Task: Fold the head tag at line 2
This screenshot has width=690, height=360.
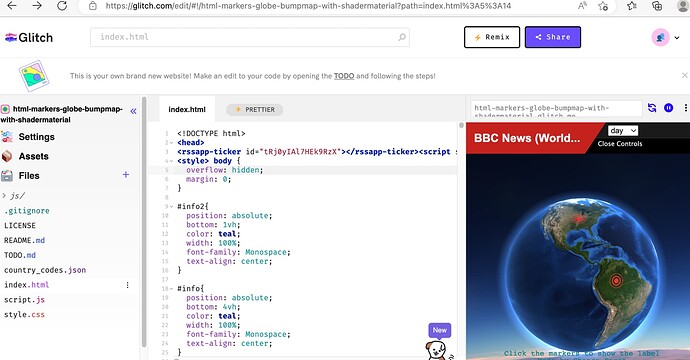Action: point(171,143)
